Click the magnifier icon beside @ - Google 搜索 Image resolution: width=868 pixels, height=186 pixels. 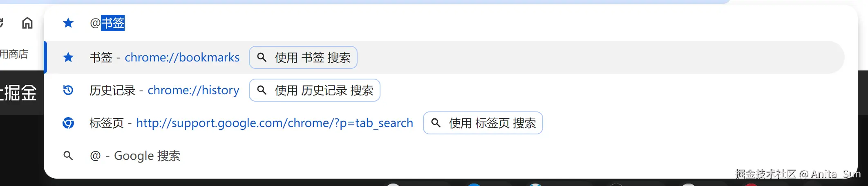point(68,156)
